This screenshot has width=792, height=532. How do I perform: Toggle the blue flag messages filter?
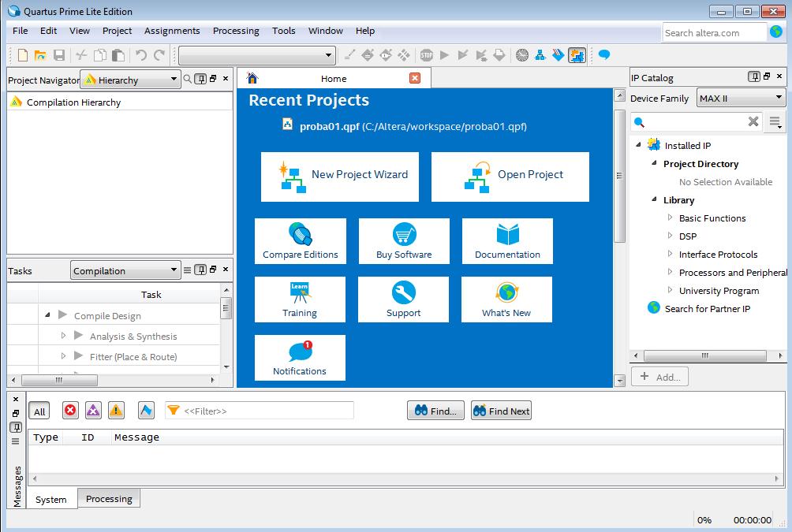tap(146, 411)
